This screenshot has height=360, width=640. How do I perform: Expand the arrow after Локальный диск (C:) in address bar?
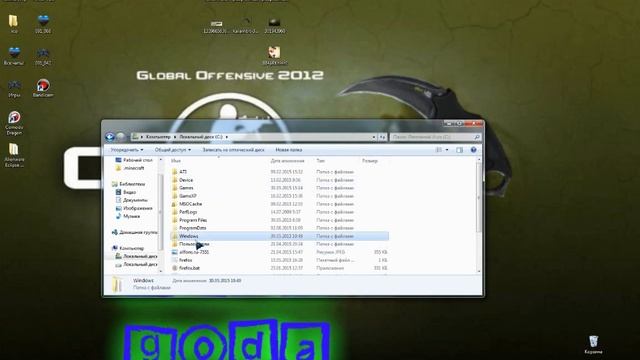pyautogui.click(x=227, y=137)
